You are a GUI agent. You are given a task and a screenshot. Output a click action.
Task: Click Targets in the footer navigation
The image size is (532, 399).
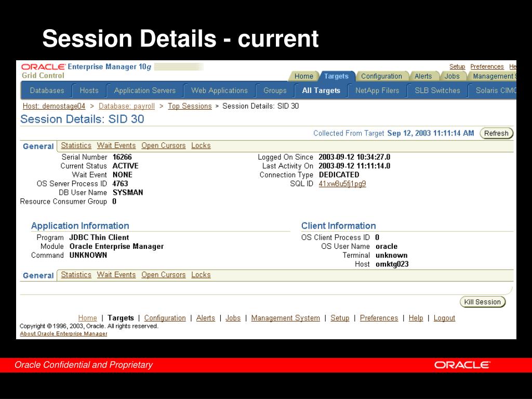coord(121,318)
